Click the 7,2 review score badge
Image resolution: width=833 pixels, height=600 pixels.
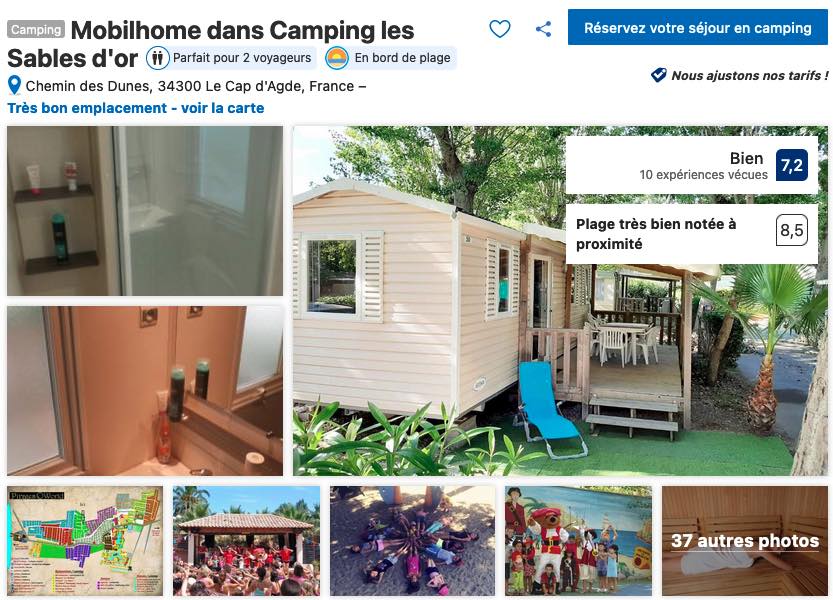[792, 165]
